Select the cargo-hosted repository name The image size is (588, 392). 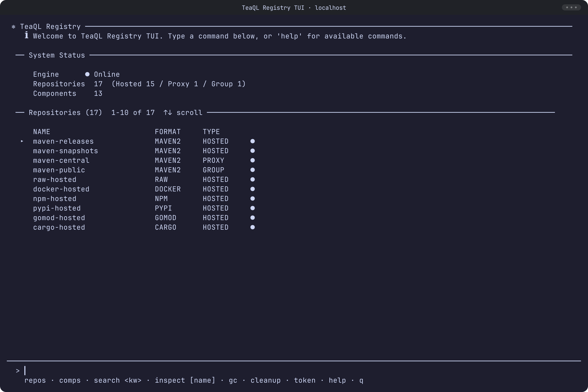pyautogui.click(x=59, y=228)
